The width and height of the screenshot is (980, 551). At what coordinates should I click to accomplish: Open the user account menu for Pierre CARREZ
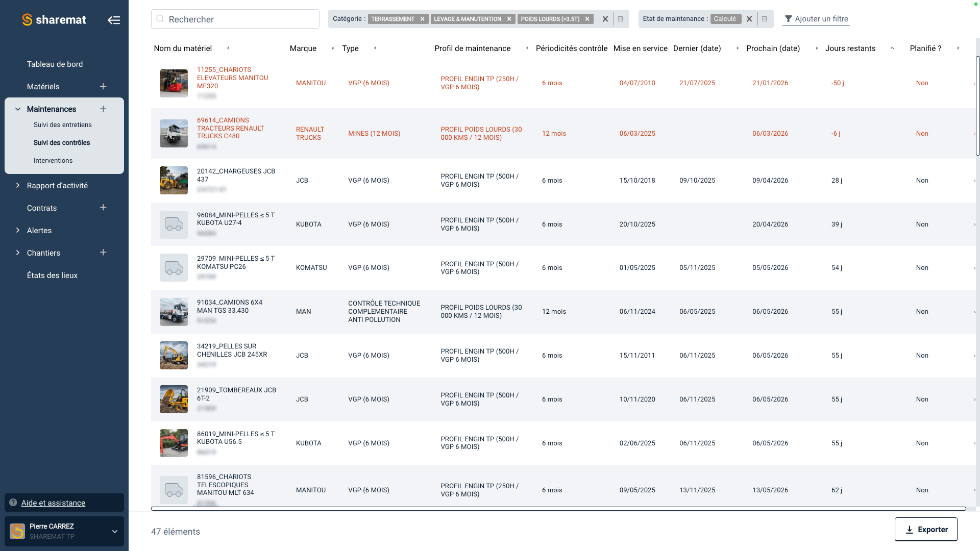[x=114, y=531]
